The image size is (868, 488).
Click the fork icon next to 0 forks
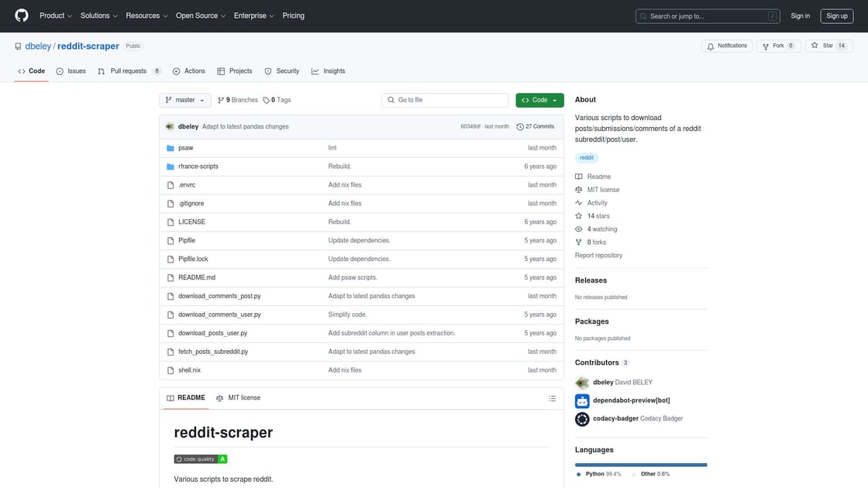coord(578,242)
